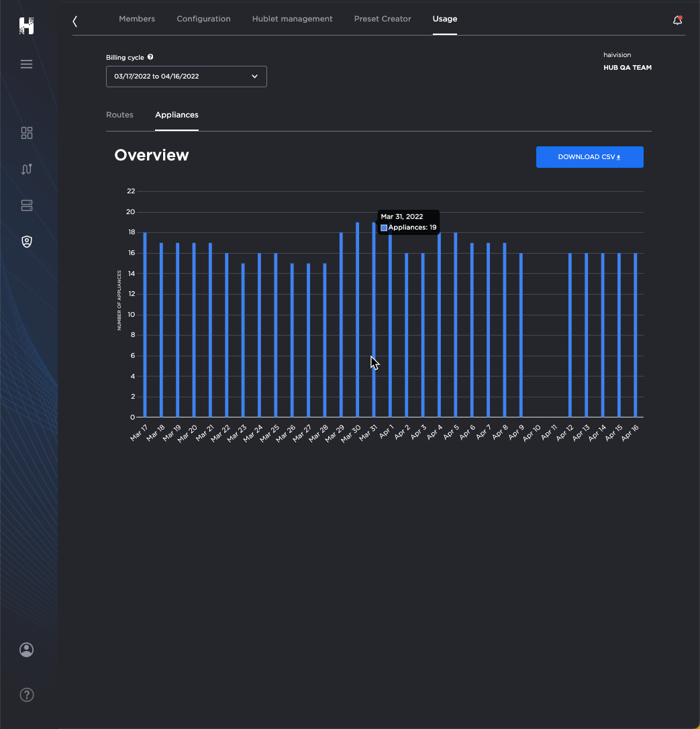
Task: Click the help question mark icon
Action: click(x=26, y=695)
